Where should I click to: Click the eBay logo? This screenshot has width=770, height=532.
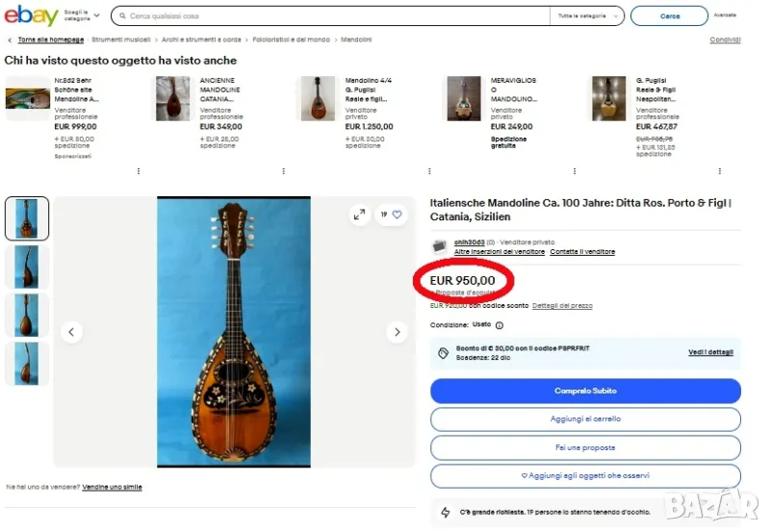tap(31, 15)
